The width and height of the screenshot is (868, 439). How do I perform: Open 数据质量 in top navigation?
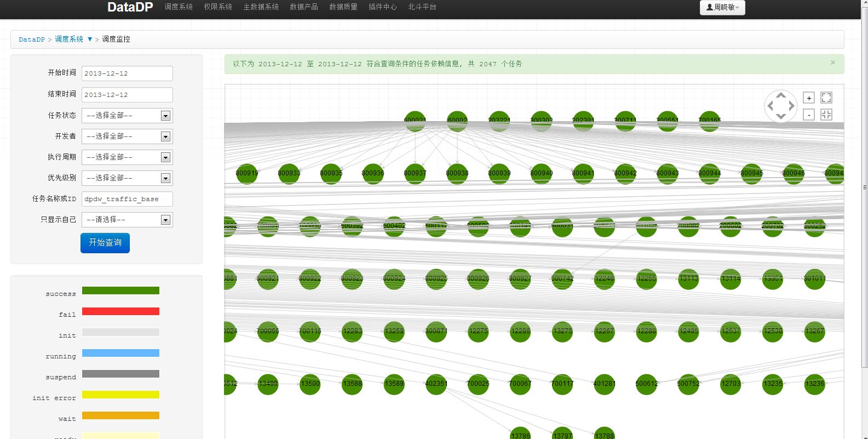click(343, 7)
